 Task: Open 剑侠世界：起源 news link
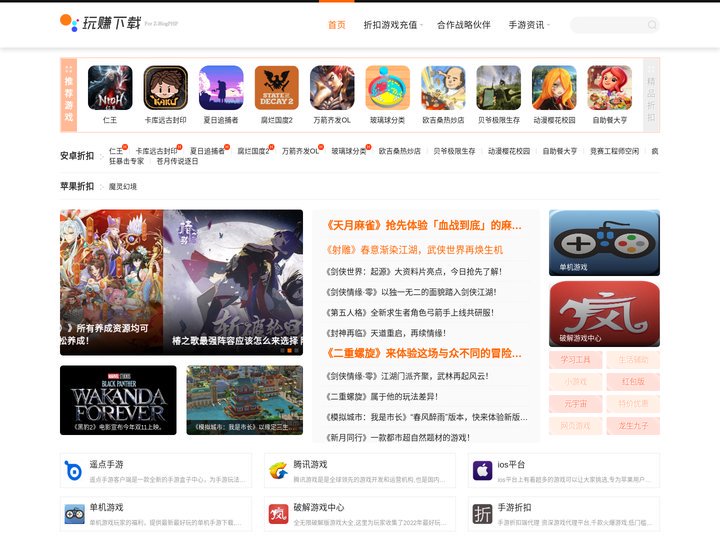pyautogui.click(x=414, y=272)
